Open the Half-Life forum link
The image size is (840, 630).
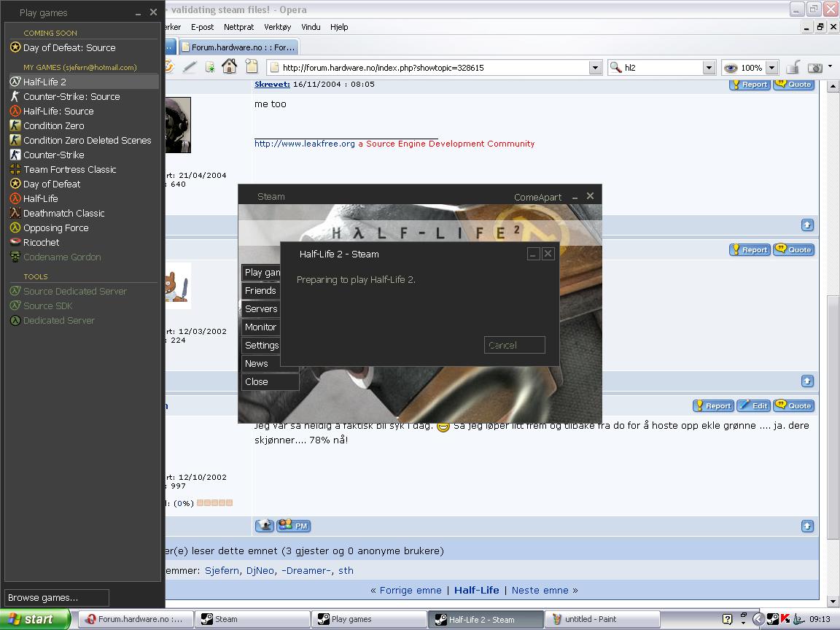pos(476,590)
